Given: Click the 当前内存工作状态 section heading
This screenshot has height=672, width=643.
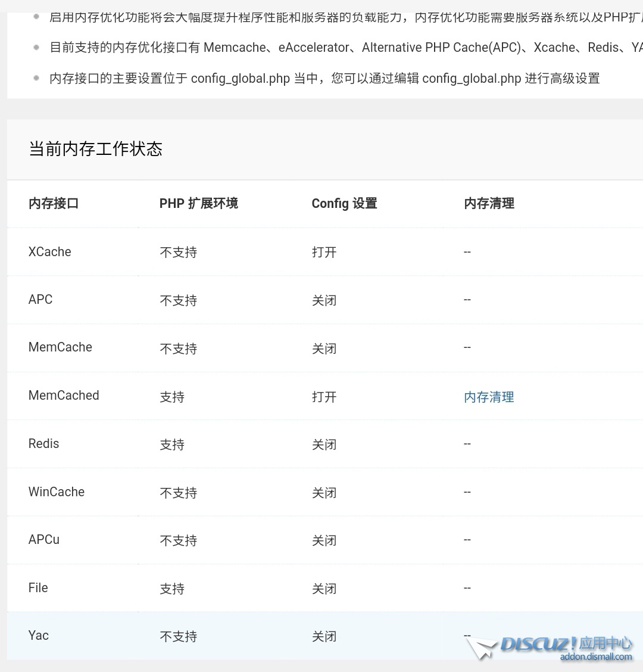Looking at the screenshot, I should pyautogui.click(x=95, y=149).
